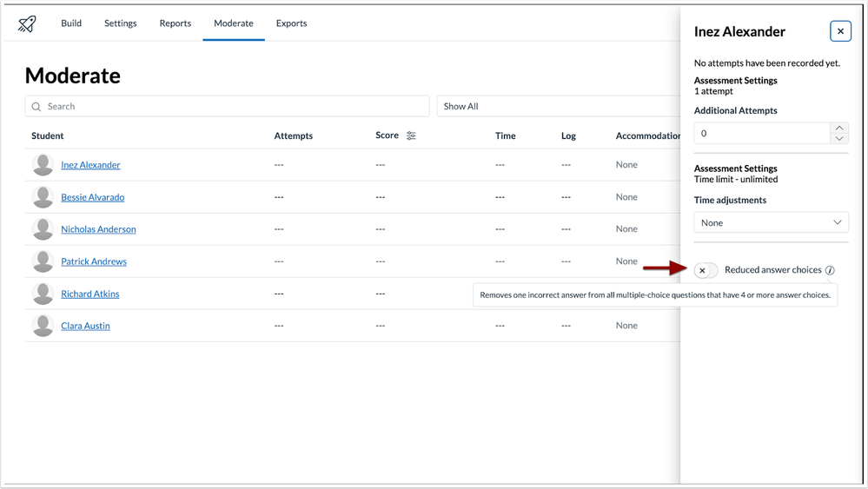The image size is (868, 489).
Task: Click the '1 attempt' setting text
Action: click(x=713, y=91)
